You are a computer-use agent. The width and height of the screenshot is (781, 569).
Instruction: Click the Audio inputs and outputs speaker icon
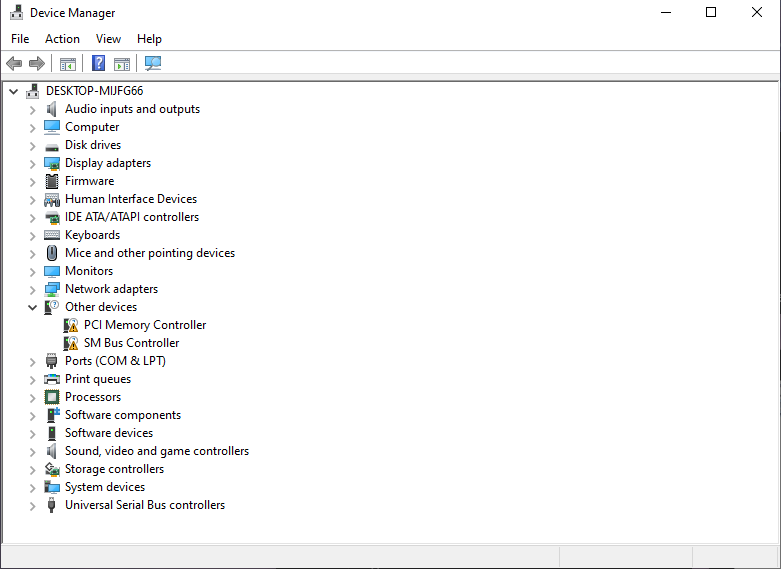(52, 109)
